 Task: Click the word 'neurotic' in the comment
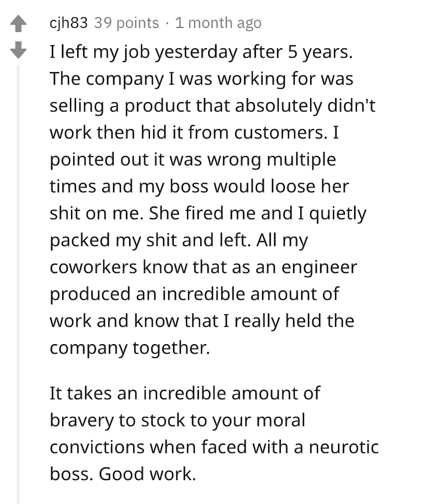(344, 447)
